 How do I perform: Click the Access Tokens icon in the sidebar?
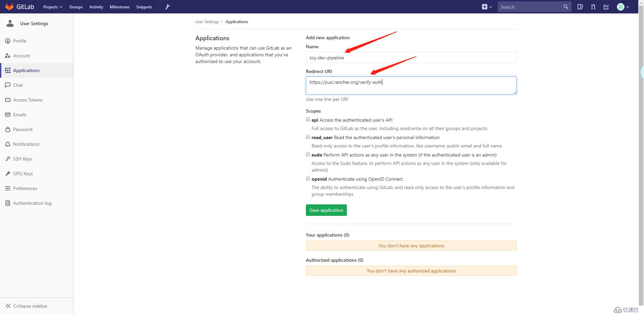[x=8, y=100]
